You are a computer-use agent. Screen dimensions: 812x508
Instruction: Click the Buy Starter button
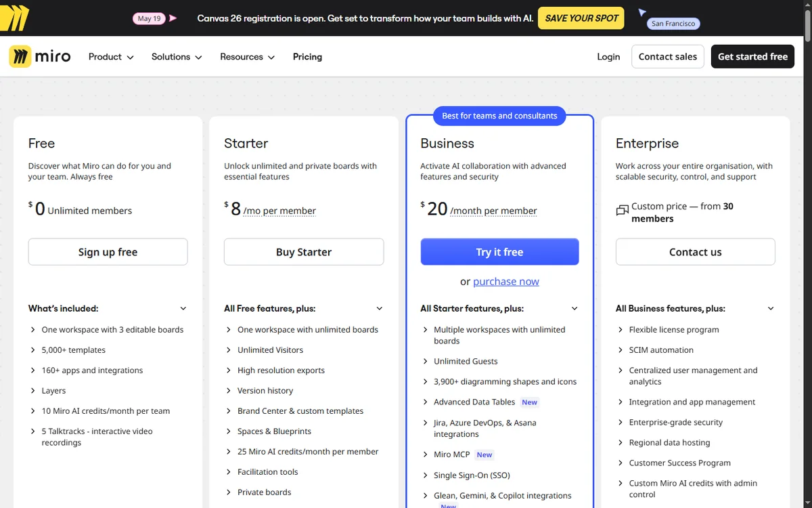point(304,252)
